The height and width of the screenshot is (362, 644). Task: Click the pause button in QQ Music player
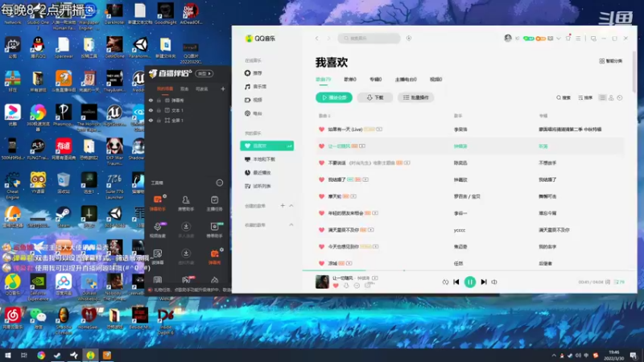(470, 282)
